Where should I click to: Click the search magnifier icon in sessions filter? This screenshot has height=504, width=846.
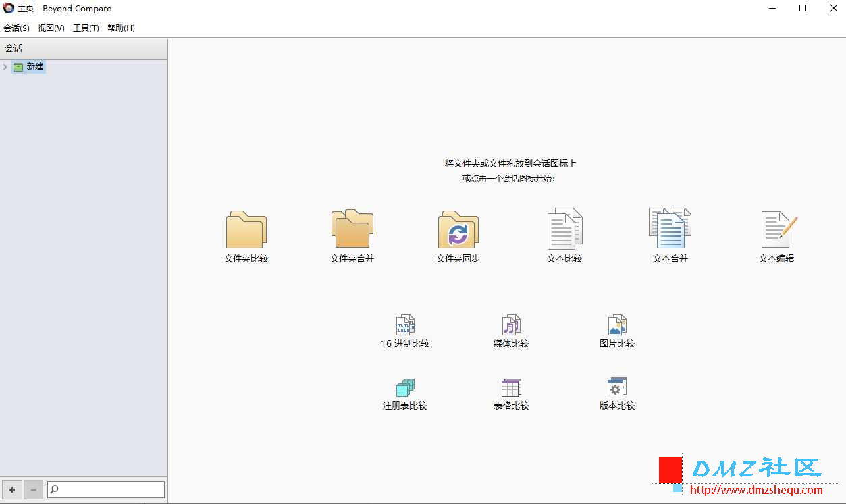[55, 489]
